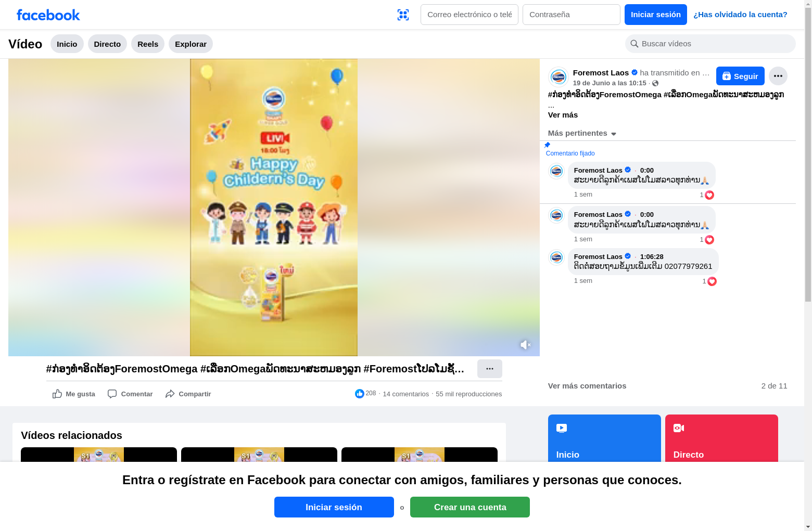This screenshot has width=812, height=531.
Task: Click the magnifier icon in Buscar vídeos
Action: [x=635, y=44]
